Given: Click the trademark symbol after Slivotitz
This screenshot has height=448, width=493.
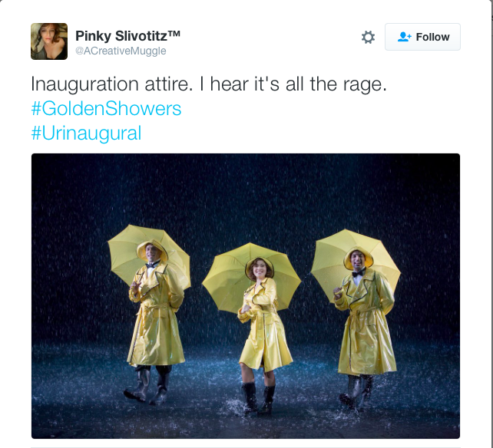Looking at the screenshot, I should click(174, 33).
